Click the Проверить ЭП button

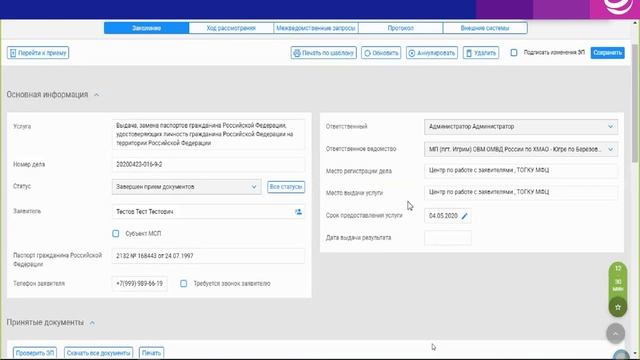[35, 353]
